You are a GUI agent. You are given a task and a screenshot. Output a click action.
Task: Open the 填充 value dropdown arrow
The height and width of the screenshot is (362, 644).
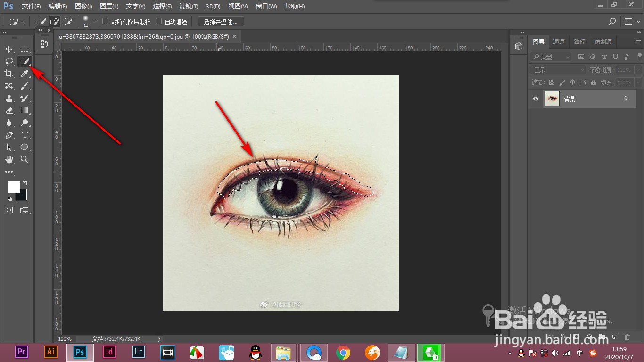click(638, 82)
